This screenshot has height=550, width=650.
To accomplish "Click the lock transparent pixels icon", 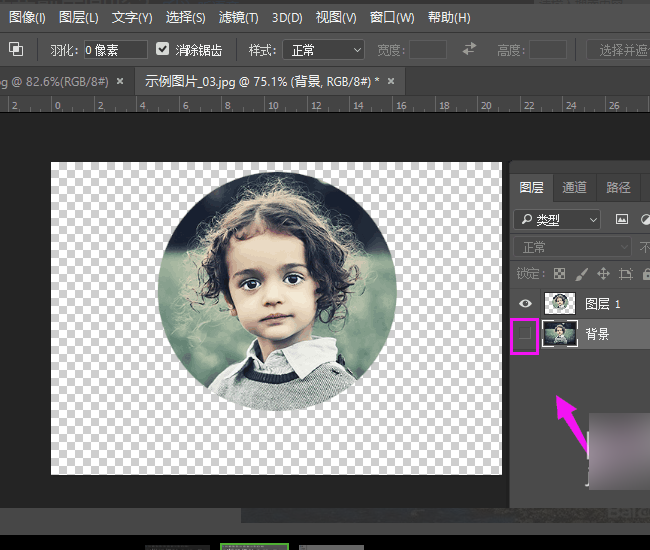I will click(x=560, y=273).
